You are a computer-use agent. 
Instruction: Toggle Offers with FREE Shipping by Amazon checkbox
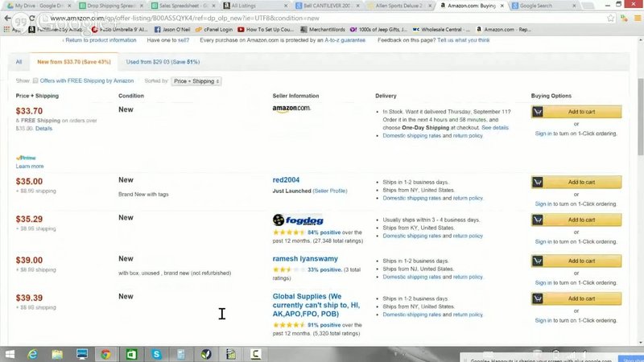pos(35,81)
